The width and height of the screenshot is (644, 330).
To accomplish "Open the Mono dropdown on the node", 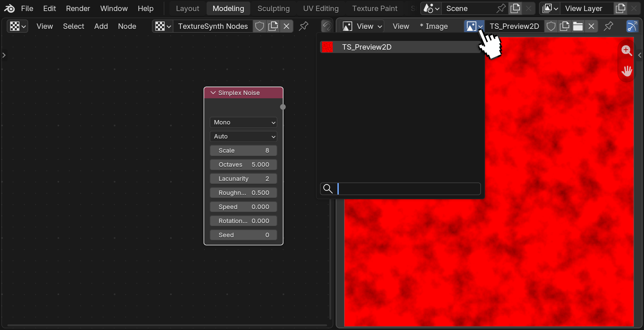I will (x=244, y=122).
